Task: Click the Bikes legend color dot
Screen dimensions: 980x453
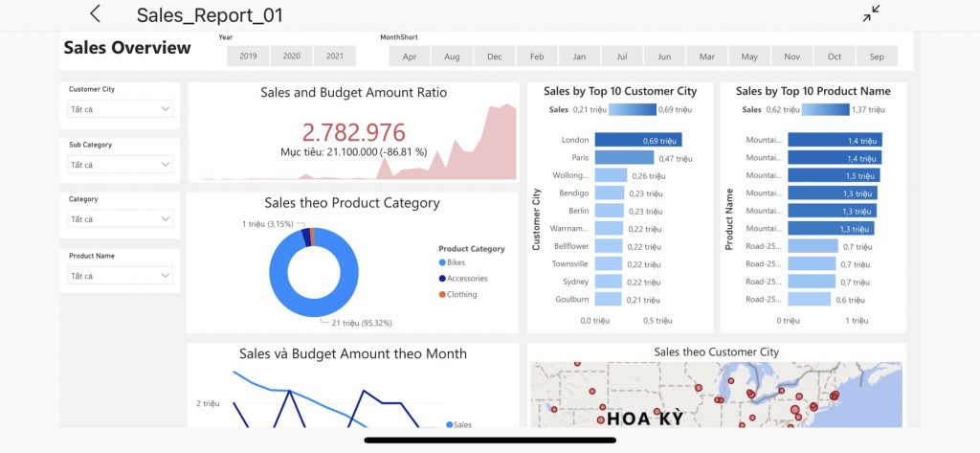Action: point(442,262)
